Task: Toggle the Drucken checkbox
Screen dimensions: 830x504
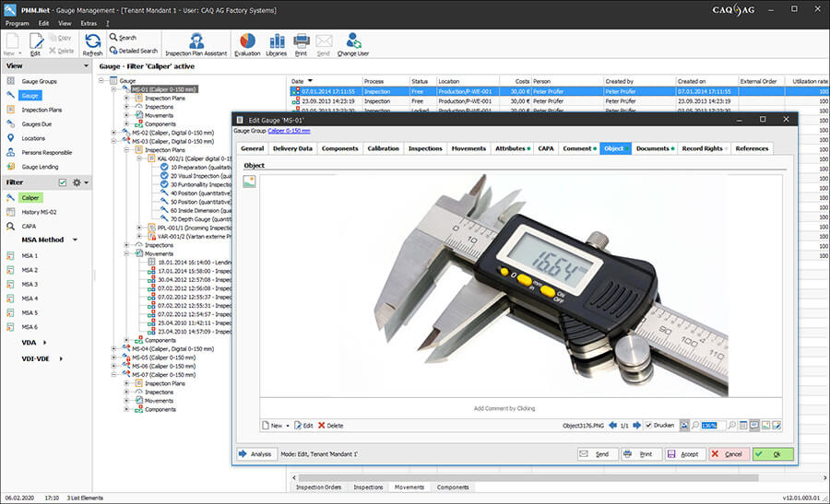Action: [648, 425]
